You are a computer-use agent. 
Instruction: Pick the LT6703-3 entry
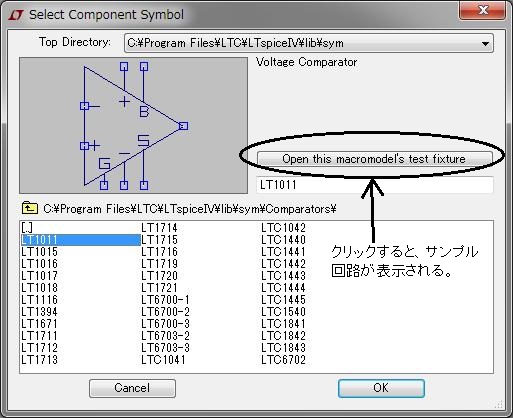point(165,348)
